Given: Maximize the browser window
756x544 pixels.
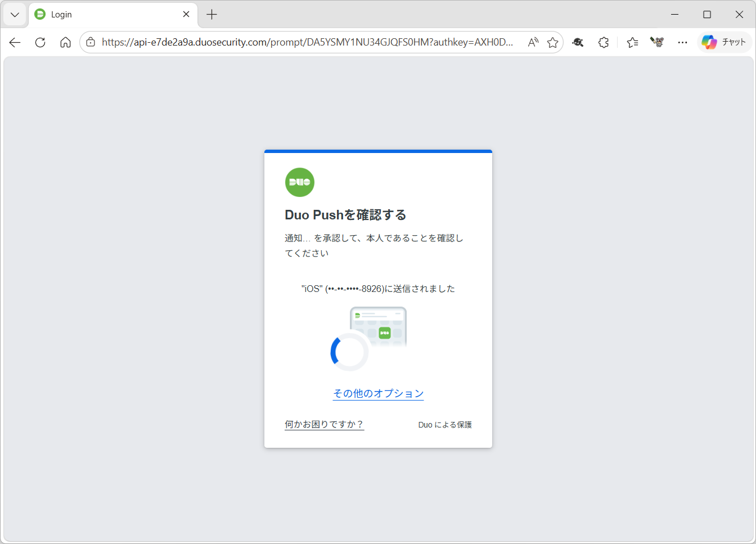Looking at the screenshot, I should coord(707,15).
